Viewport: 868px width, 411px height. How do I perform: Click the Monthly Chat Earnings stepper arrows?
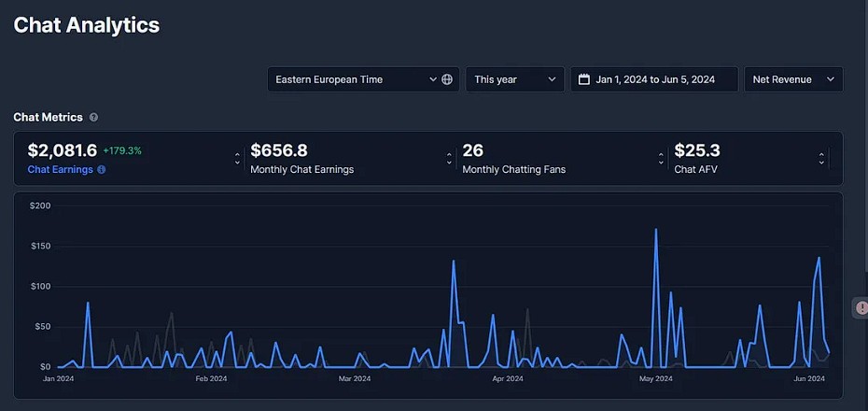[x=449, y=159]
